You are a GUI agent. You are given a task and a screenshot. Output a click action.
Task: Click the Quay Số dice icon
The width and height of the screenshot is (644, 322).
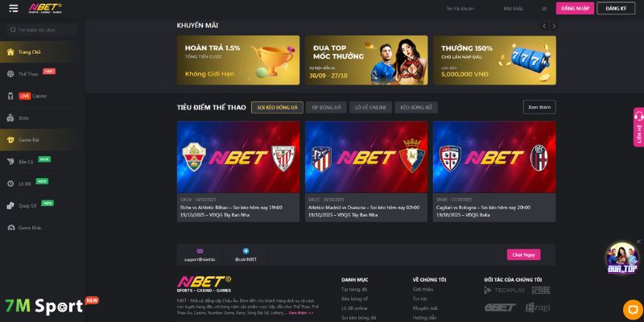[10, 206]
